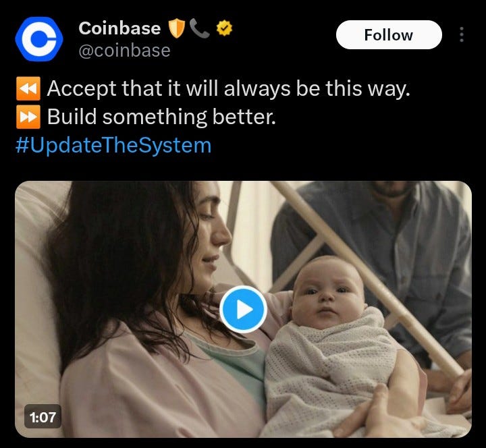Select the text 'Accept that it will always be this way.'
Viewport: 486px width, 448px height.
coord(228,88)
